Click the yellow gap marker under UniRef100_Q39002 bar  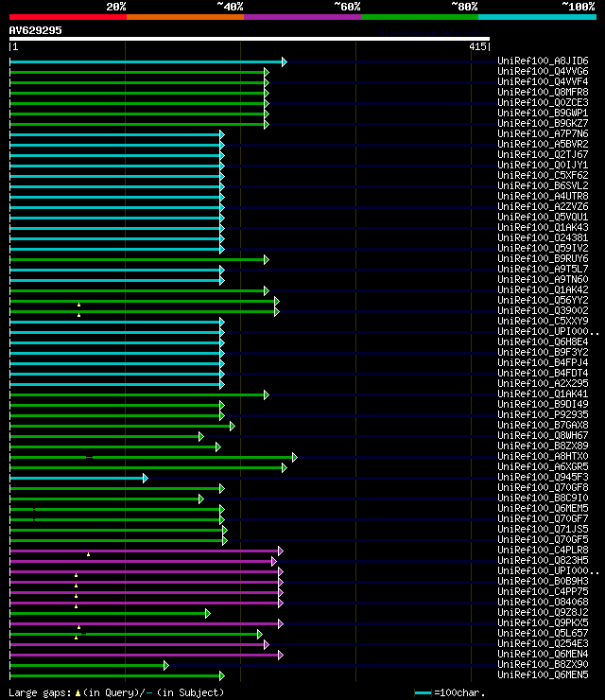coord(79,315)
